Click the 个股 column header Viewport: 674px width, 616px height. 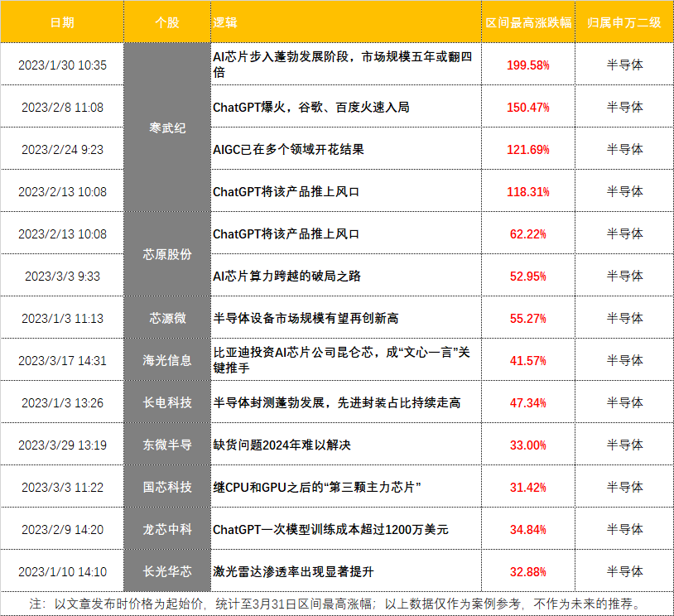[x=167, y=22]
